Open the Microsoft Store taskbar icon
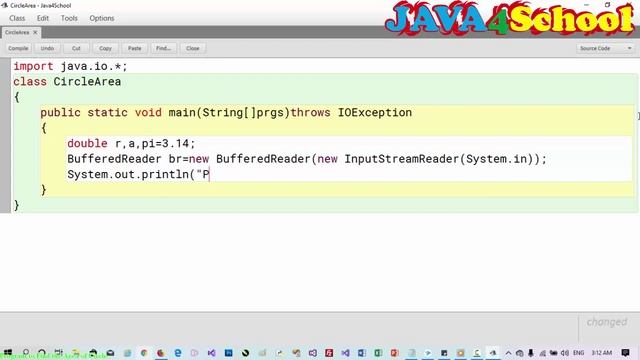640x360 pixels. click(93, 353)
